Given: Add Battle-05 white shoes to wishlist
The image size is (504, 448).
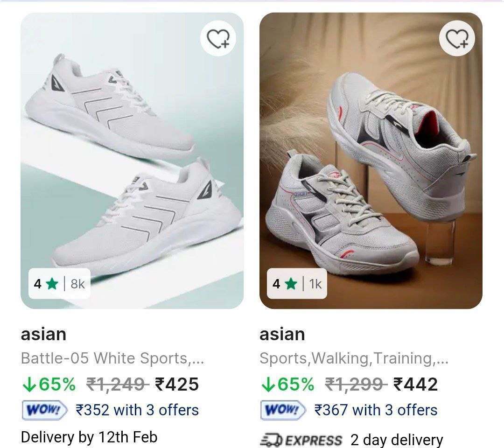Looking at the screenshot, I should coord(218,39).
